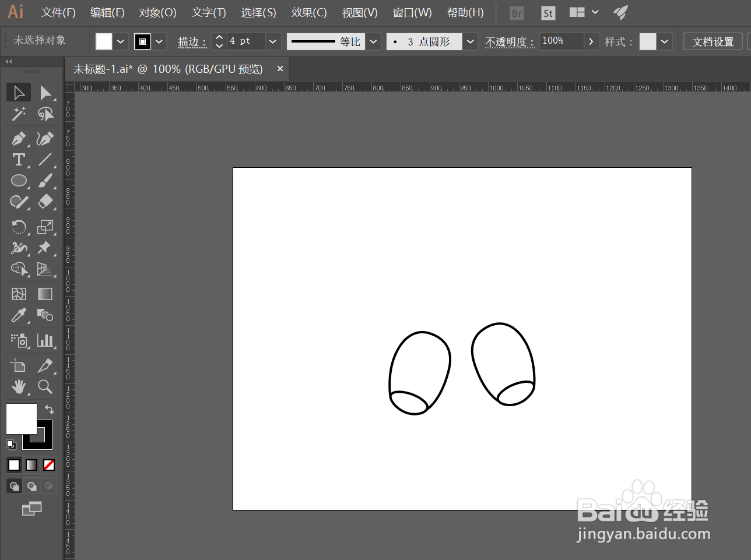Select the Selection tool (black arrow)

(19, 93)
